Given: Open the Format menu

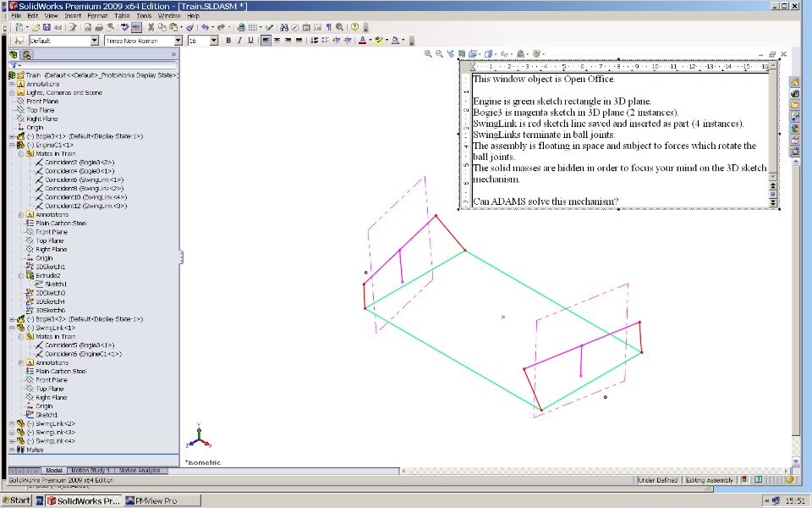Looking at the screenshot, I should click(x=97, y=15).
